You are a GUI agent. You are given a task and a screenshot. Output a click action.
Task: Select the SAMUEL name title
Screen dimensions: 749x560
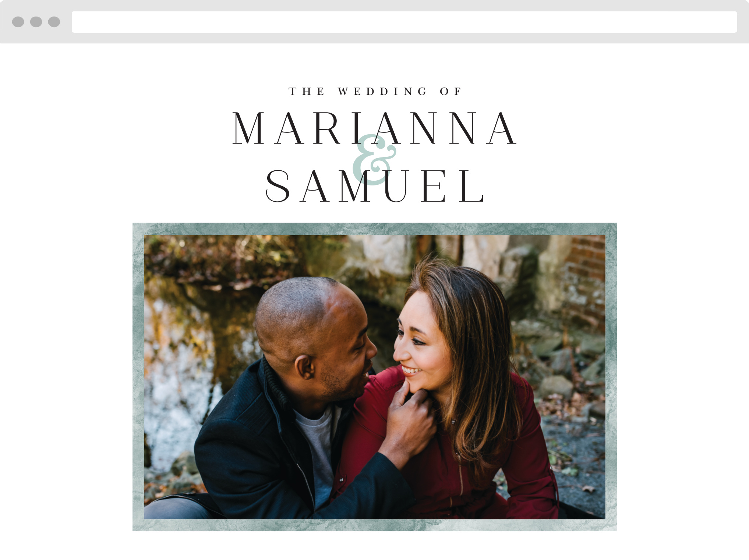(x=375, y=185)
